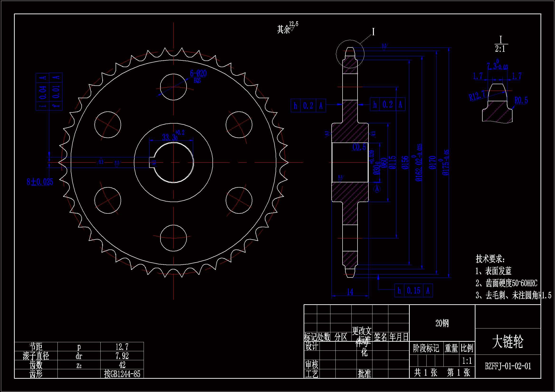Select the datum A circle symbol
Image resolution: width=555 pixels, height=392 pixels.
(x=377, y=189)
